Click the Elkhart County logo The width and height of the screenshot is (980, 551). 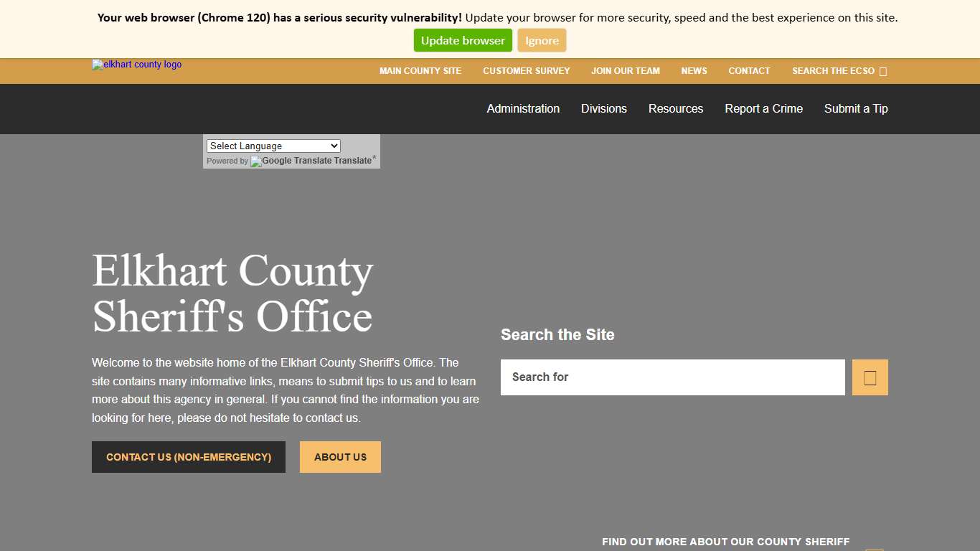coord(136,65)
